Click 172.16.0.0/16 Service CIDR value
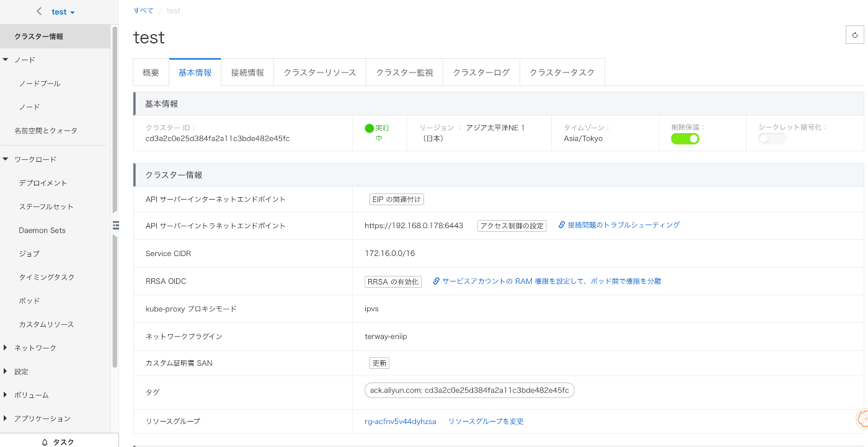The height and width of the screenshot is (447, 868). tap(389, 254)
